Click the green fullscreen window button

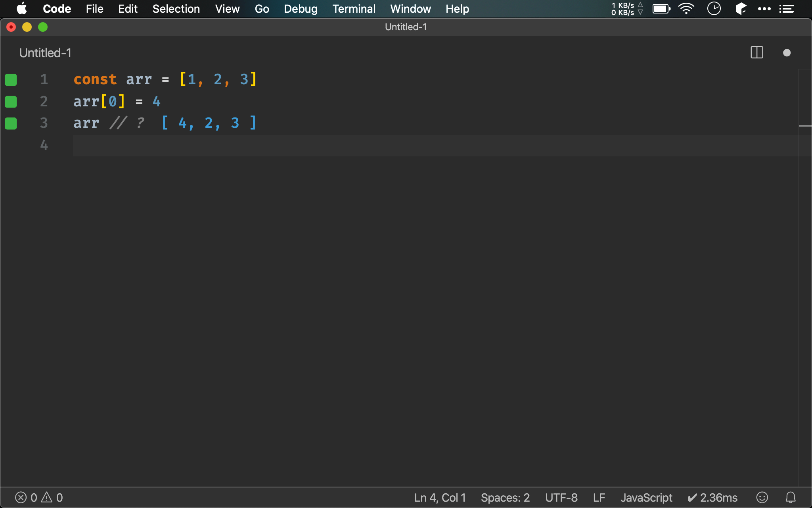pos(43,27)
